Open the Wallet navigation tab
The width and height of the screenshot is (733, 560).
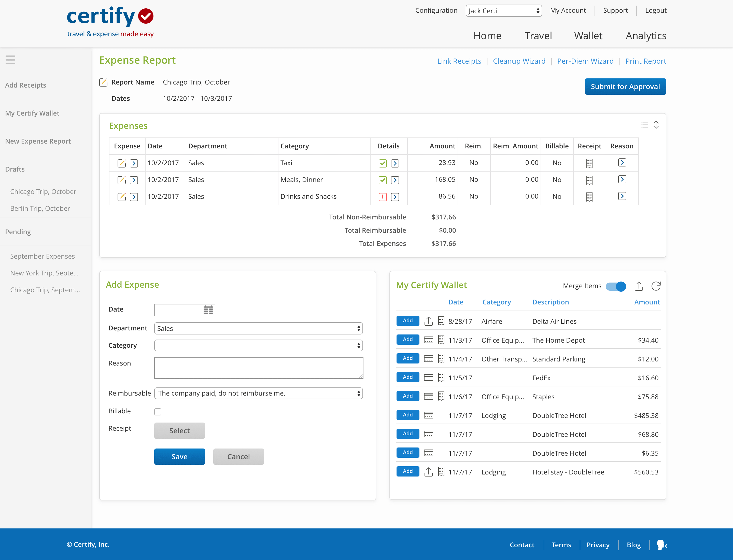(x=588, y=36)
